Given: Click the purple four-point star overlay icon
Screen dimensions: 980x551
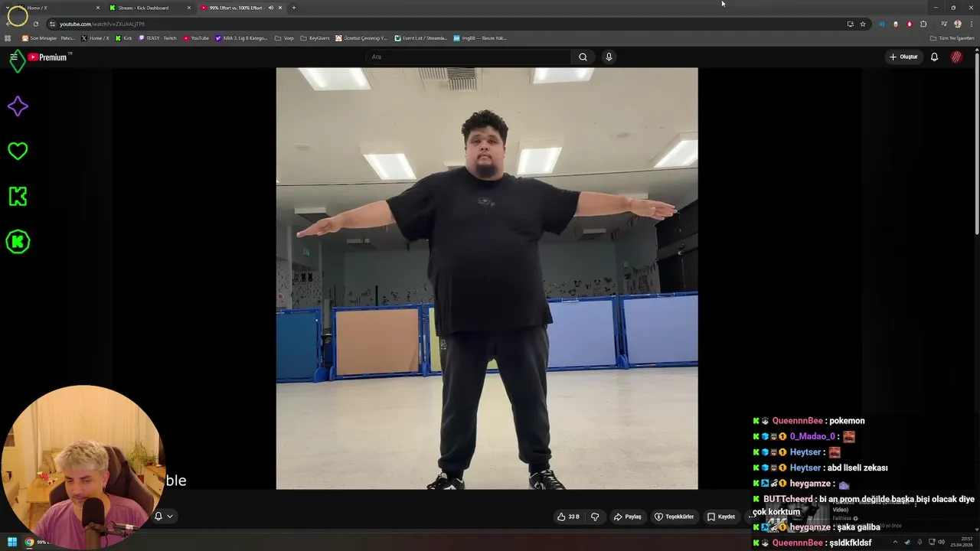Looking at the screenshot, I should point(18,106).
